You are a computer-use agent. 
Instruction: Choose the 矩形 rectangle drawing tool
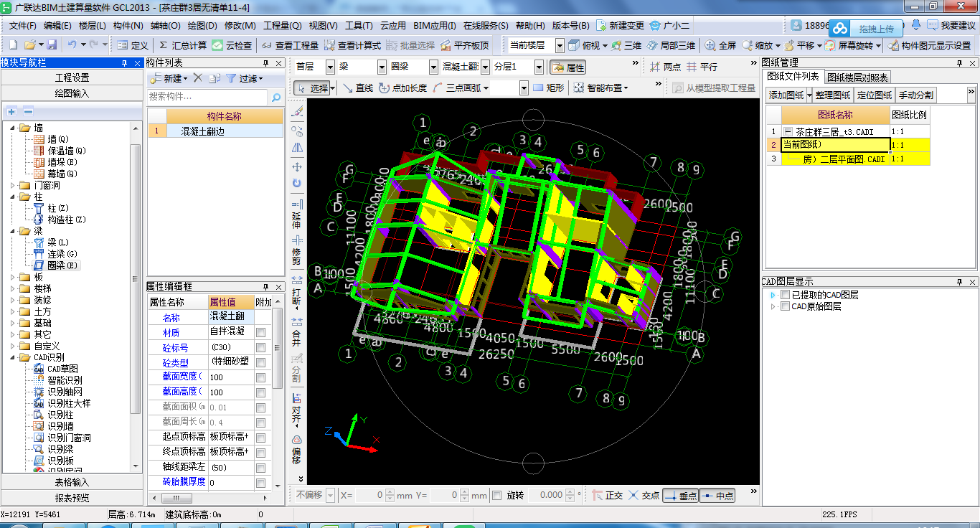coord(549,88)
